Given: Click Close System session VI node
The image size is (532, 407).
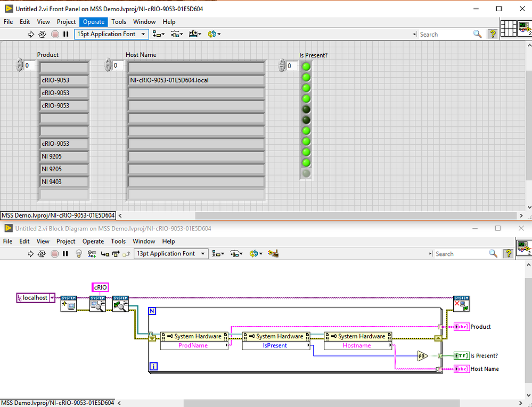Looking at the screenshot, I should click(461, 304).
